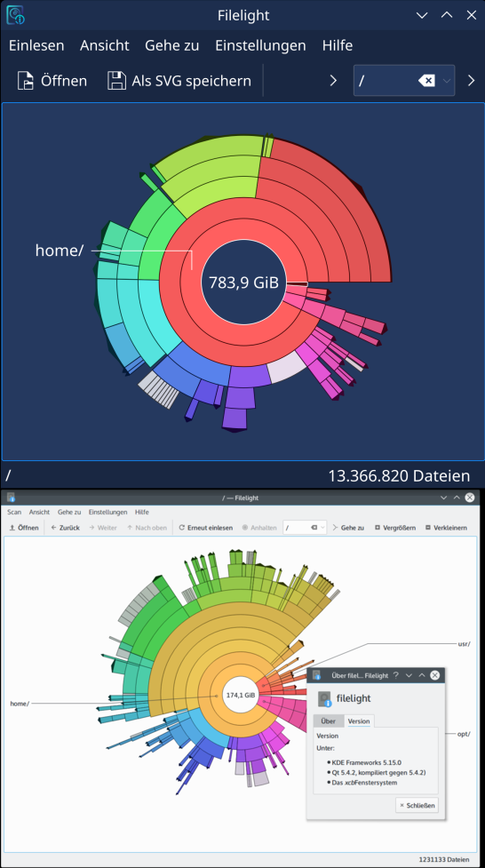Click Verkleinern to zoom out

446,528
